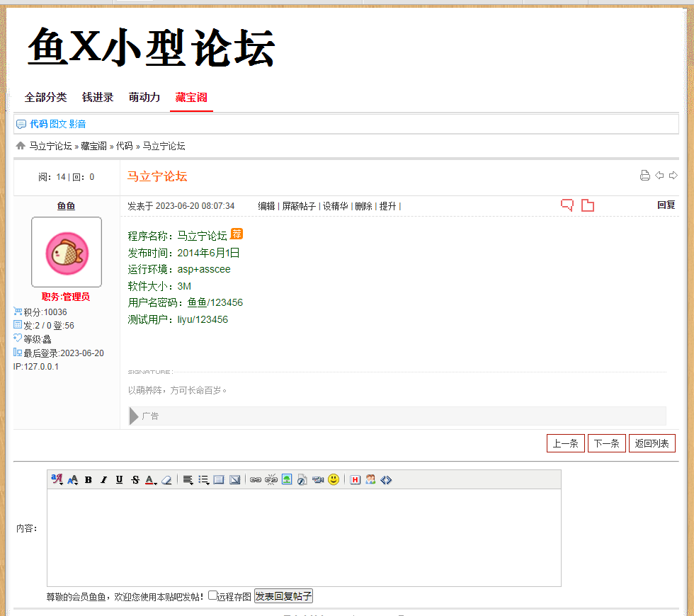Image resolution: width=694 pixels, height=616 pixels.
Task: Open the list style dropdown
Action: (x=204, y=480)
